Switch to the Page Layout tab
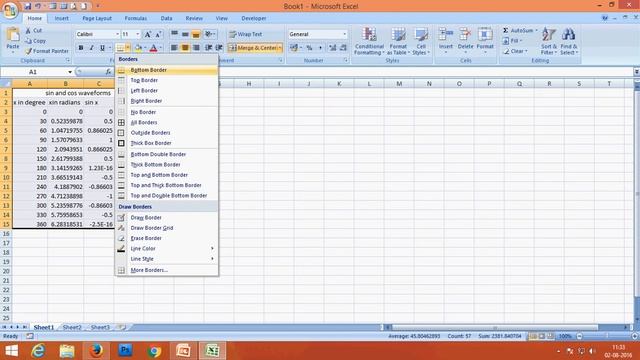The height and width of the screenshot is (360, 640). pos(97,18)
